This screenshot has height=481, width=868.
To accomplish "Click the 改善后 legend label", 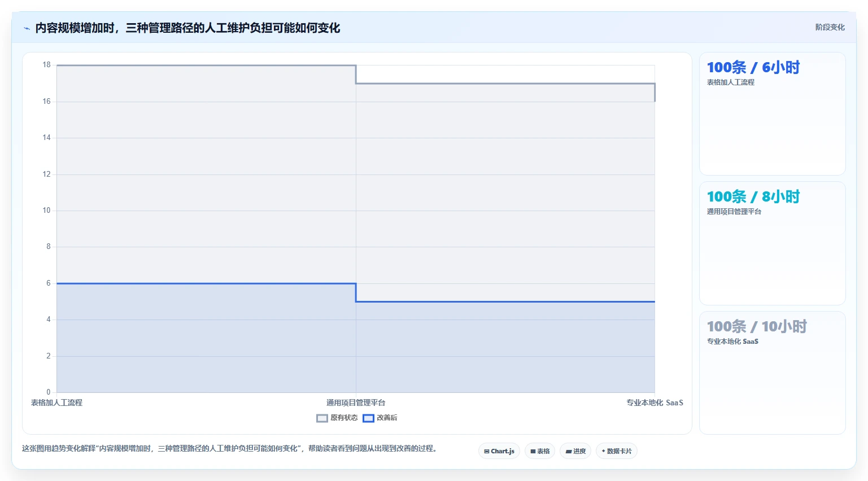I will point(387,418).
